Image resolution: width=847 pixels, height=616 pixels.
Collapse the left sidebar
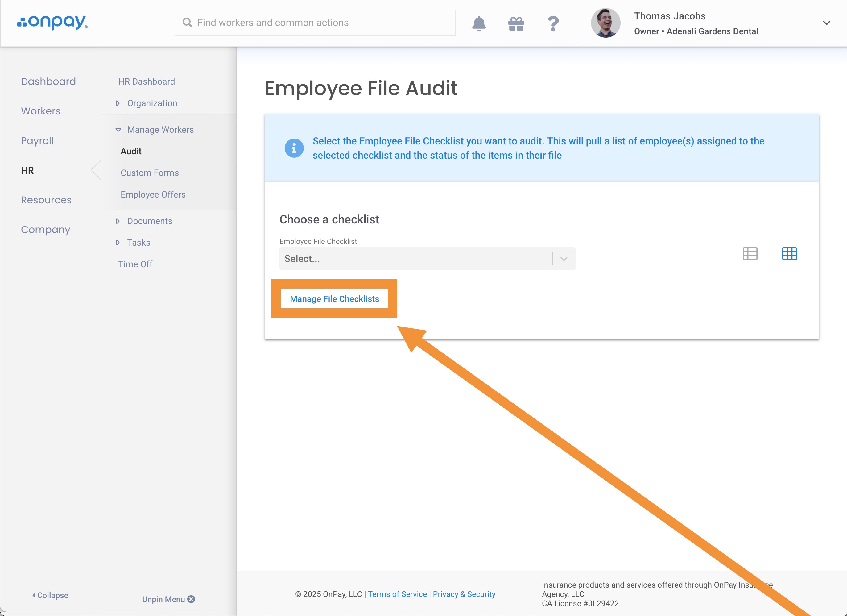coord(50,595)
